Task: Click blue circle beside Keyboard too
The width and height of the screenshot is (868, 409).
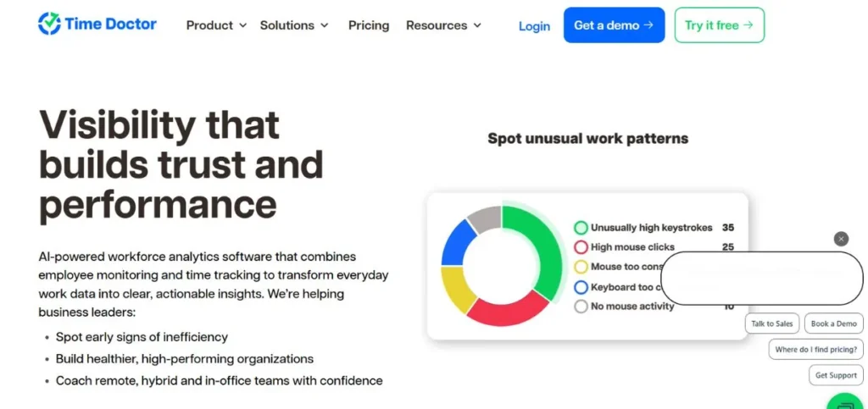Action: click(x=581, y=287)
